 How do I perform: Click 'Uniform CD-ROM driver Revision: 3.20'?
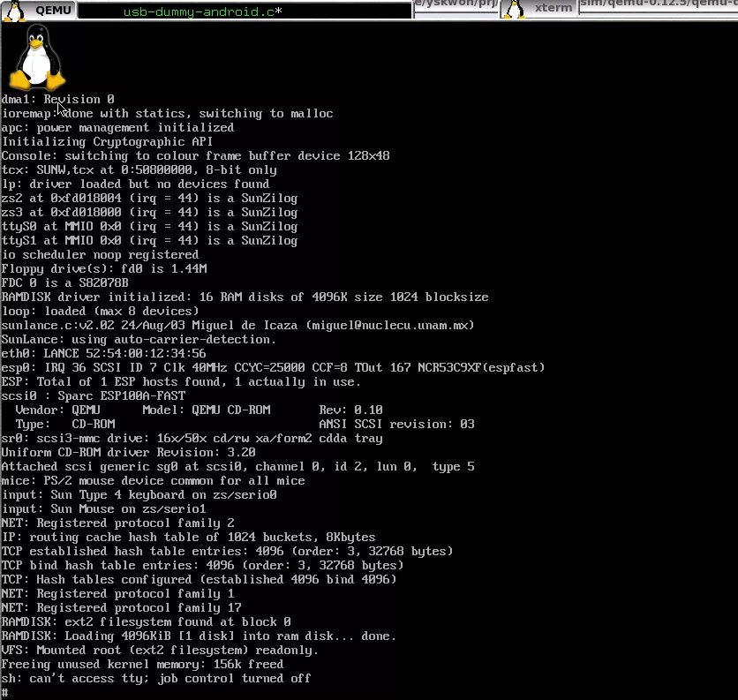coord(129,452)
